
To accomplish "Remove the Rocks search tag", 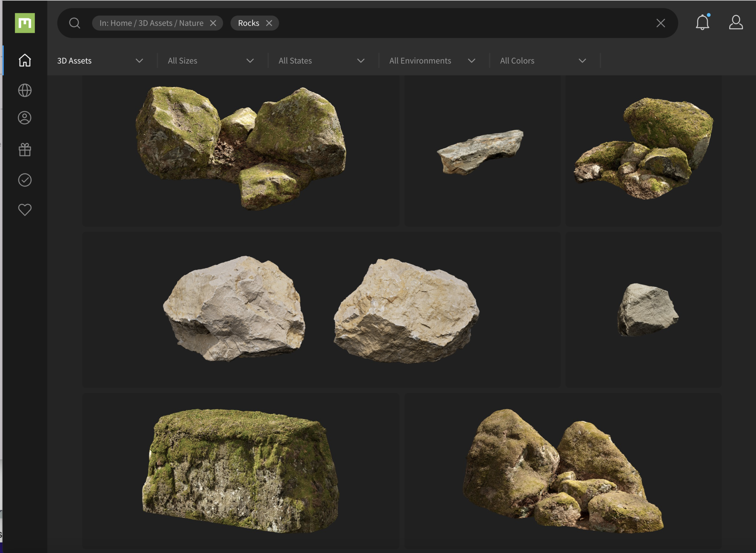I will (269, 23).
